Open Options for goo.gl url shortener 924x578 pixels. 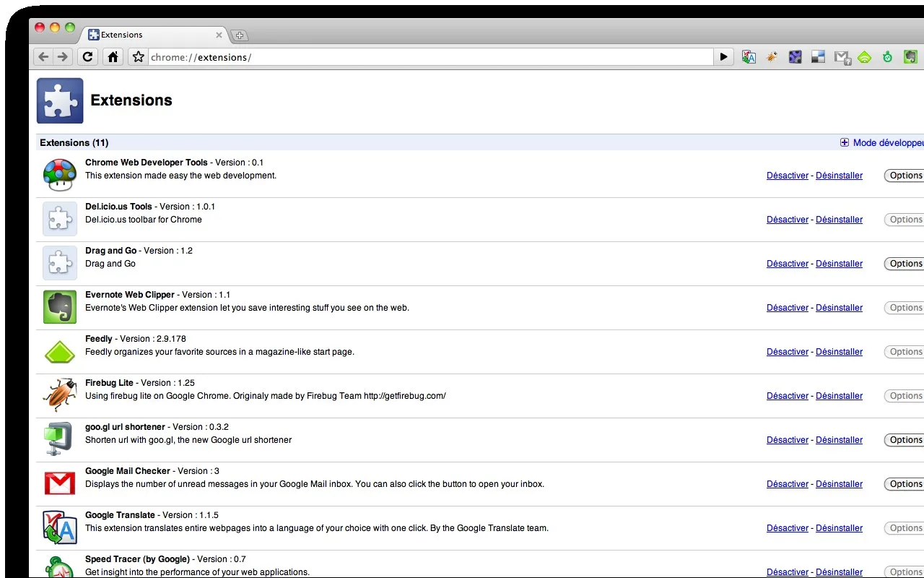coord(905,440)
